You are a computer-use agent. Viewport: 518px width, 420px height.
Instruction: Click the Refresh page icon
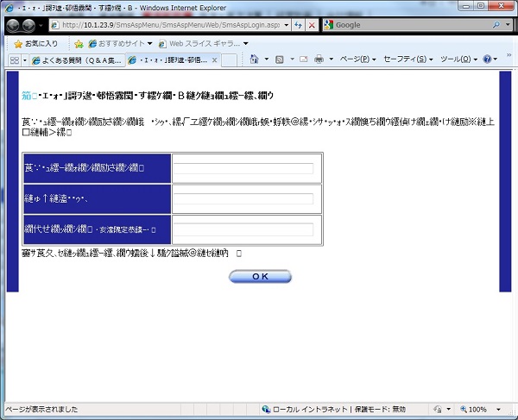coord(299,25)
